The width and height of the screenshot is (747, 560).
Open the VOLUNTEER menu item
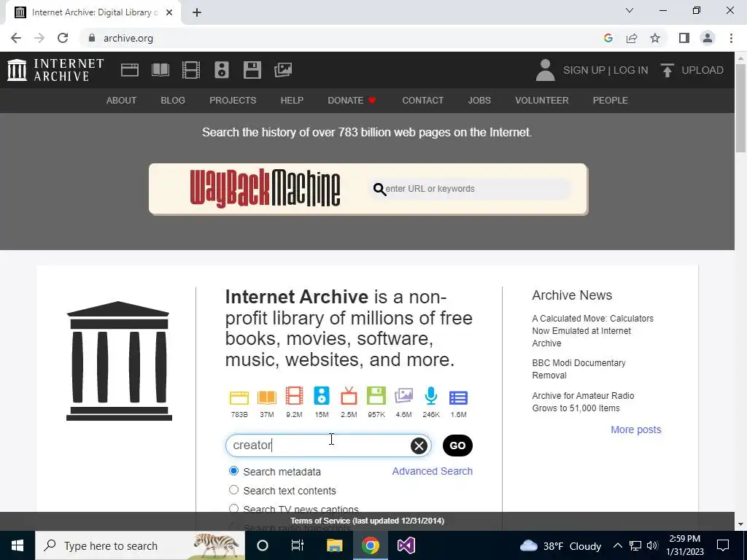pyautogui.click(x=542, y=101)
